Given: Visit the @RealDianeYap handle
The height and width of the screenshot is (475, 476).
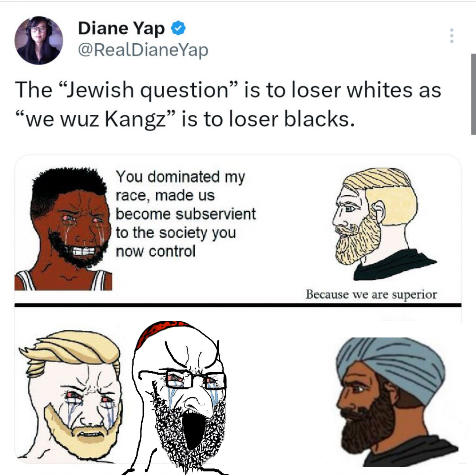Looking at the screenshot, I should point(143,50).
